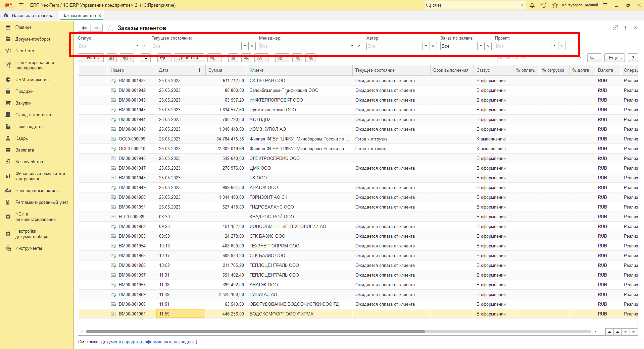Screen dimensions: 644x349
Task: Clear the Менеджер filter field
Action: tap(359, 46)
